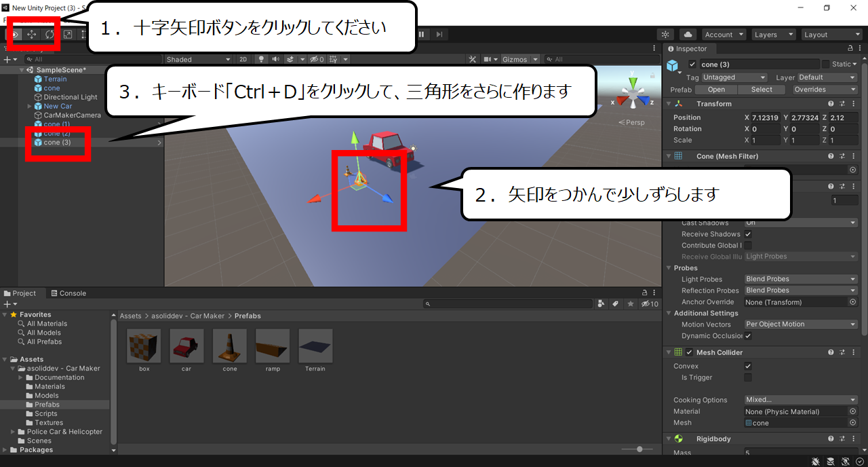Pick Anchor Override object selector

[x=852, y=302]
